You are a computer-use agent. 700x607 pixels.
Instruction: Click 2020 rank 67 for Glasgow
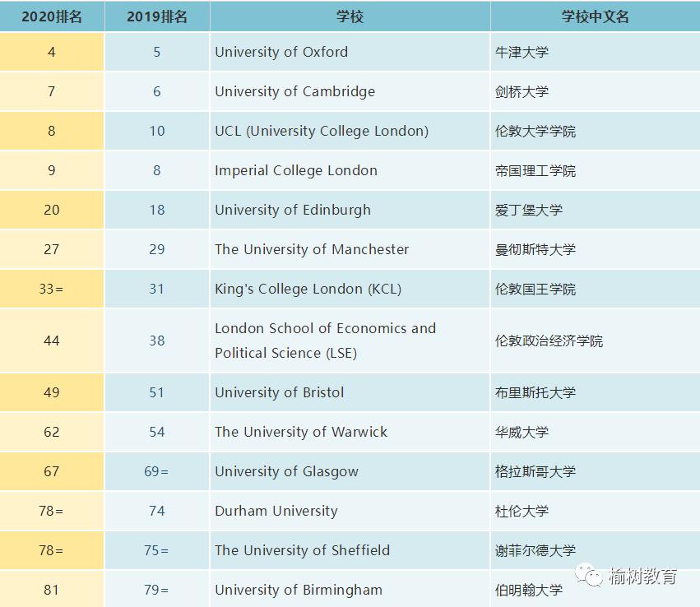click(x=52, y=471)
